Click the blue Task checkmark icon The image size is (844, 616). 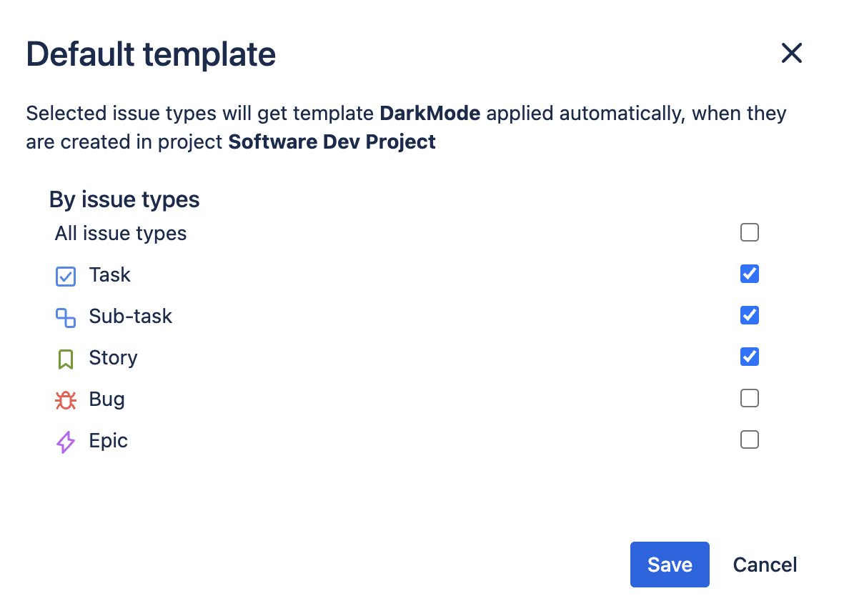point(65,276)
